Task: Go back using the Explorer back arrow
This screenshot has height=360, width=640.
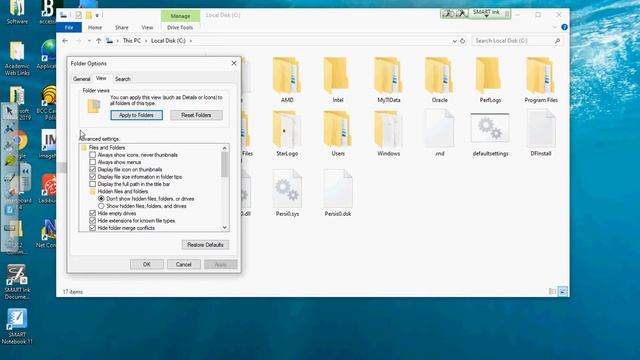Action: (x=65, y=41)
